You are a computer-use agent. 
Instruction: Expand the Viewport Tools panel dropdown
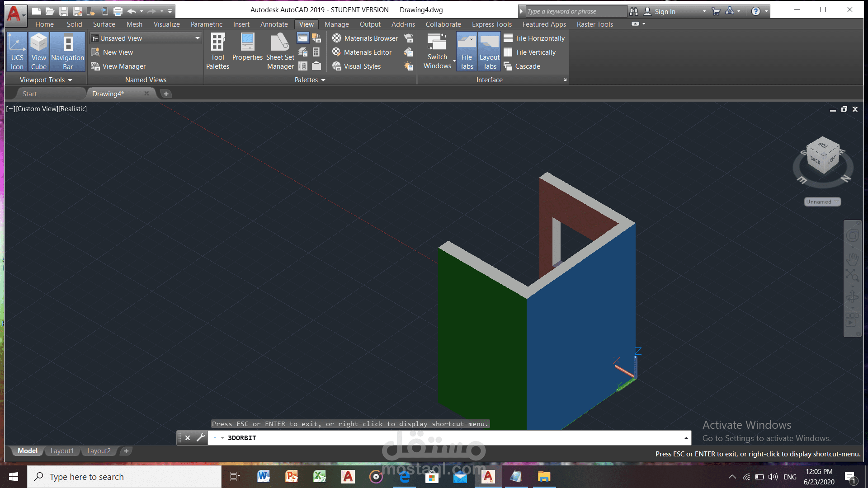pyautogui.click(x=70, y=80)
